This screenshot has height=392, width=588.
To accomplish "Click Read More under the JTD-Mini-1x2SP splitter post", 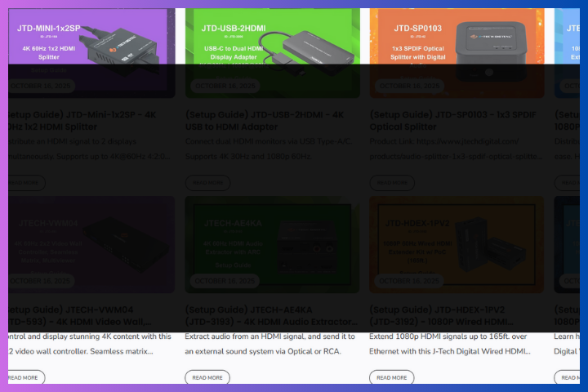I will click(24, 182).
